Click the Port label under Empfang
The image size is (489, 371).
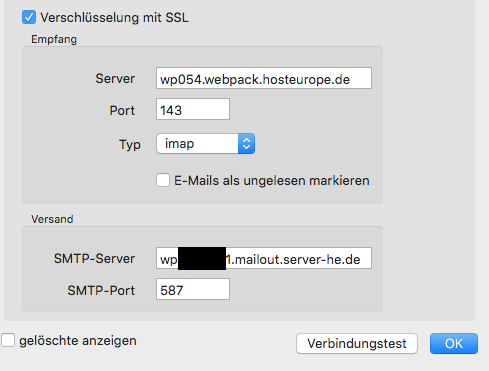point(122,110)
